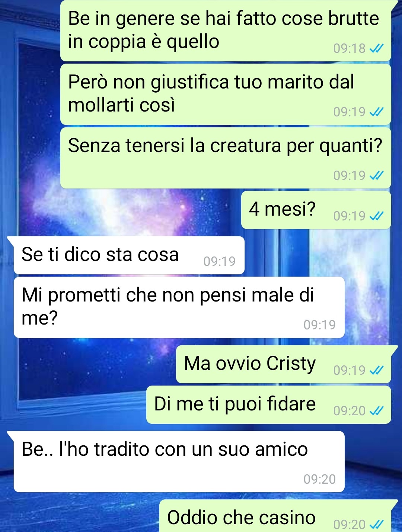Image resolution: width=402 pixels, height=532 pixels.
Task: Tap the 09:20 timestamp under "l'ho tradito" message
Action: tap(320, 479)
